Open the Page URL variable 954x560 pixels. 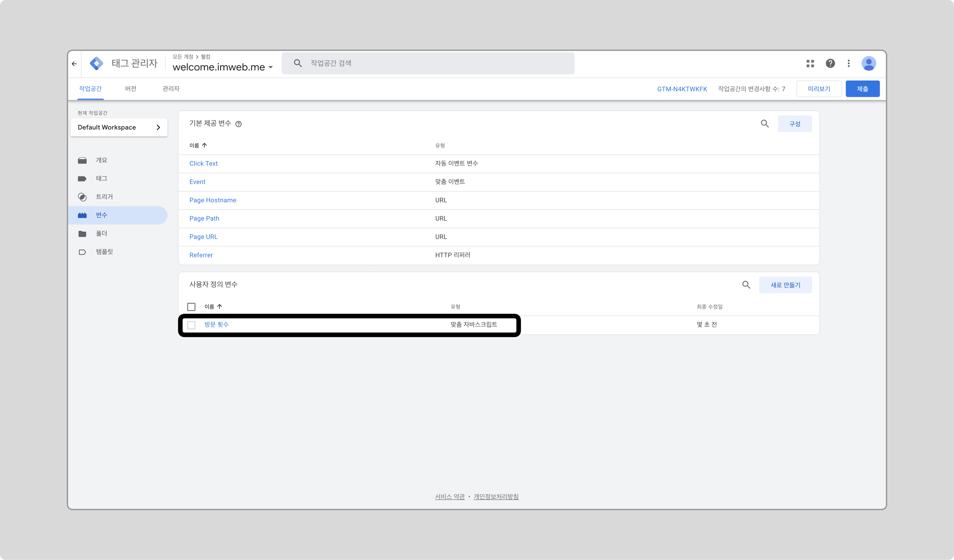pyautogui.click(x=203, y=237)
